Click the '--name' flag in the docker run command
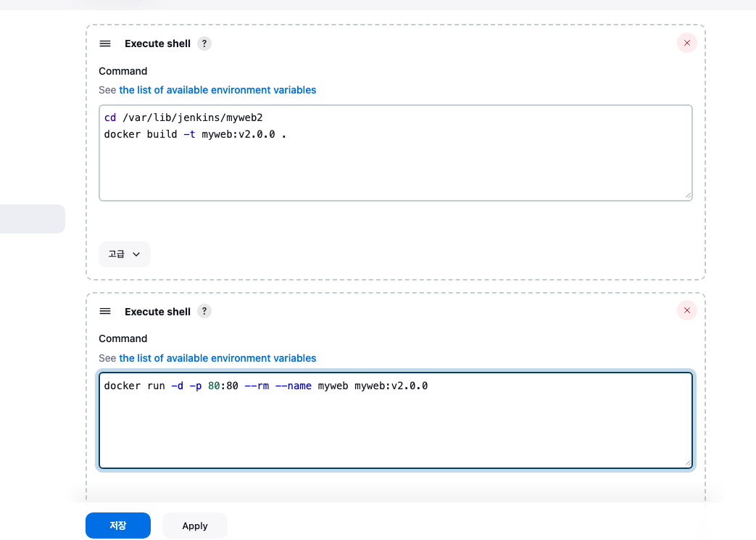This screenshot has width=756, height=540. pyautogui.click(x=293, y=386)
